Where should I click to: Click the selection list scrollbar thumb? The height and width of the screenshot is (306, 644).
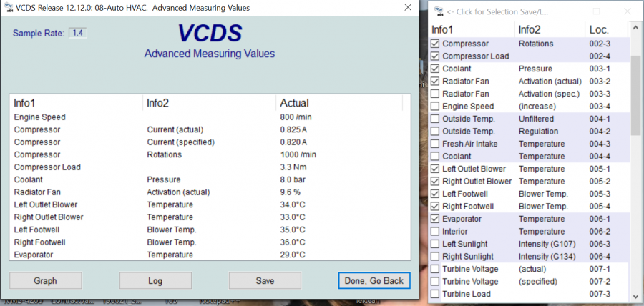635,94
